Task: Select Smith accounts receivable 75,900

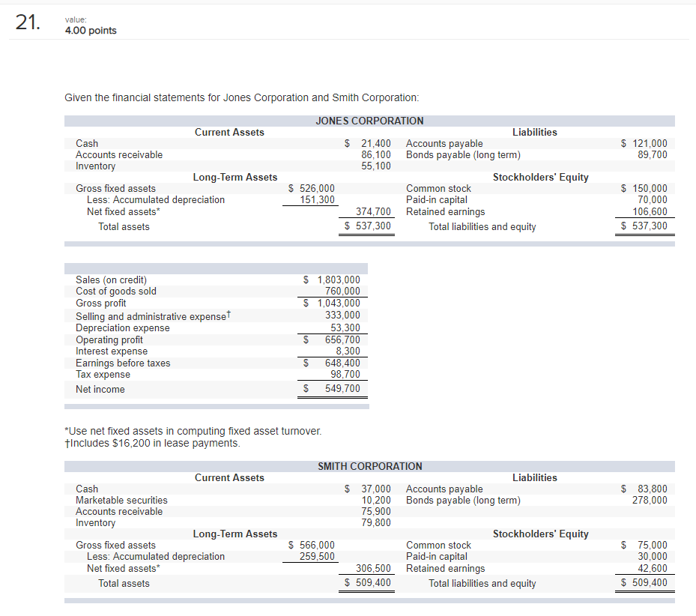Action: (376, 512)
